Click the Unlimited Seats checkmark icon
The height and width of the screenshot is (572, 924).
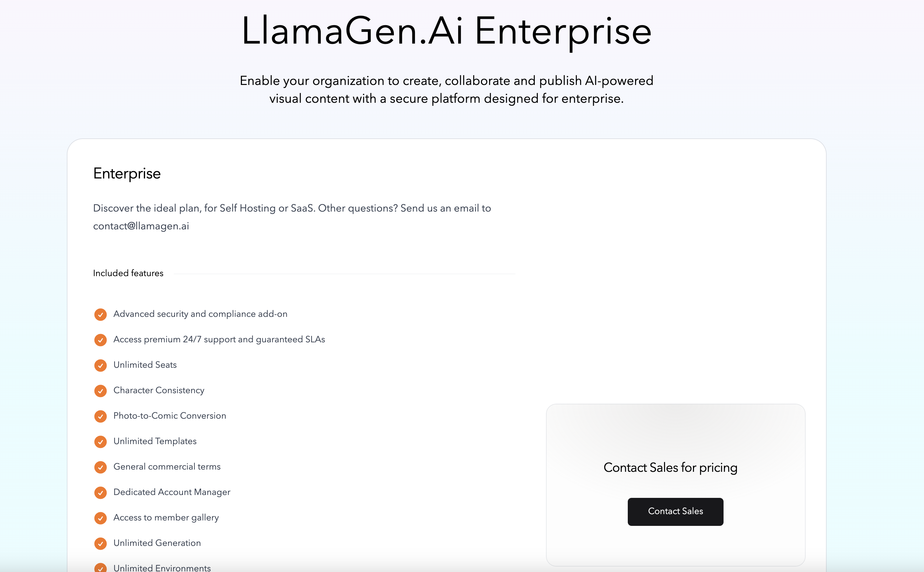click(x=100, y=365)
